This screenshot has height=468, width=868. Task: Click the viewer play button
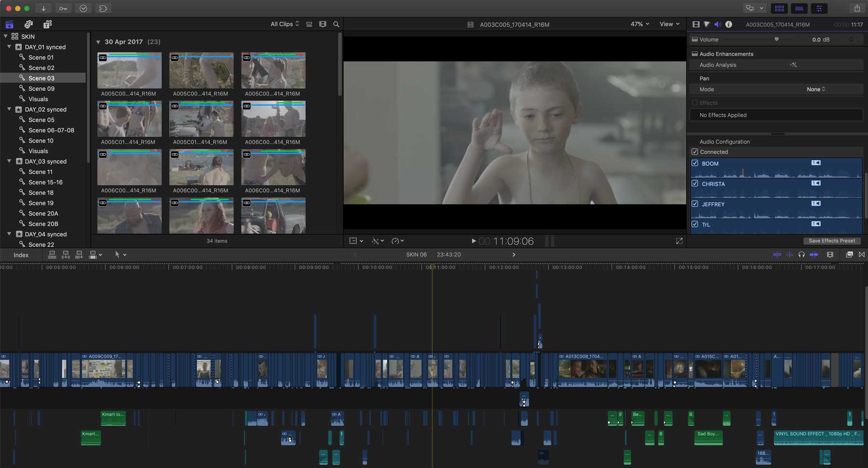tap(474, 241)
